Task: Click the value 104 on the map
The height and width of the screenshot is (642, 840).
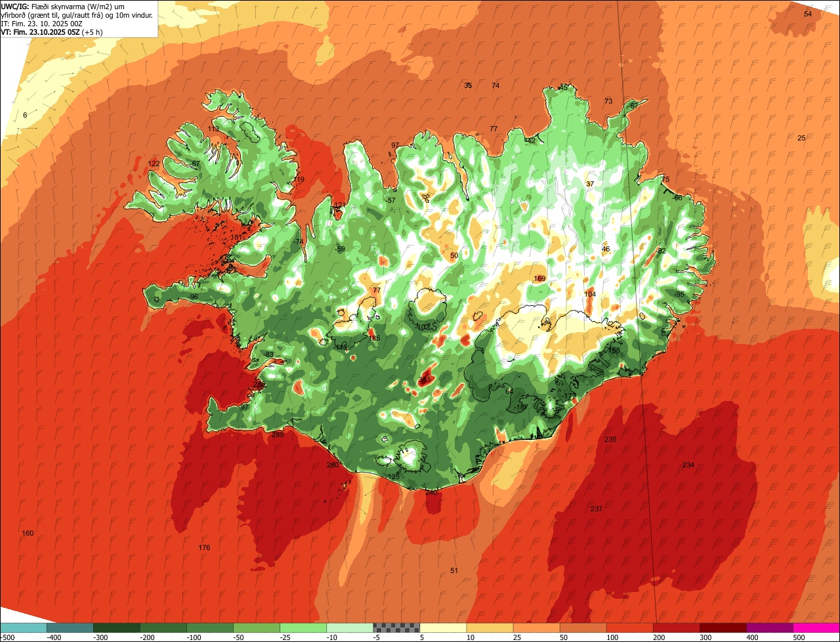Action: [590, 294]
